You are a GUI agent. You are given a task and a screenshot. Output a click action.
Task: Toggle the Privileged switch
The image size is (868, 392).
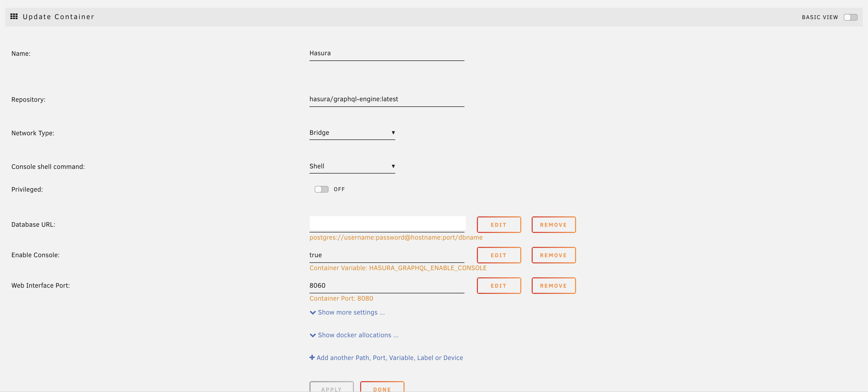[x=321, y=189]
